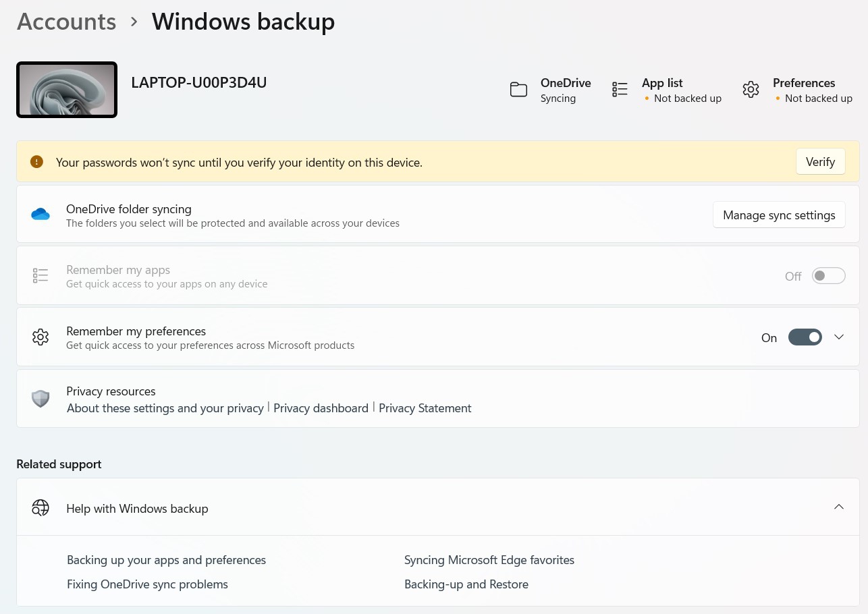This screenshot has height=614, width=868.
Task: Open Manage sync settings
Action: pos(779,215)
